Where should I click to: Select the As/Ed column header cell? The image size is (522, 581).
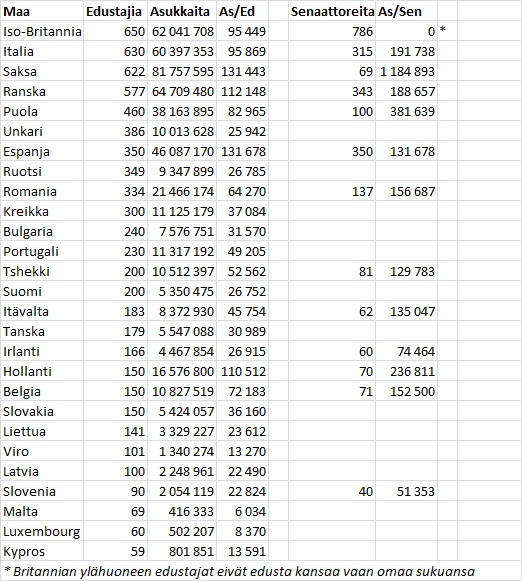(242, 11)
